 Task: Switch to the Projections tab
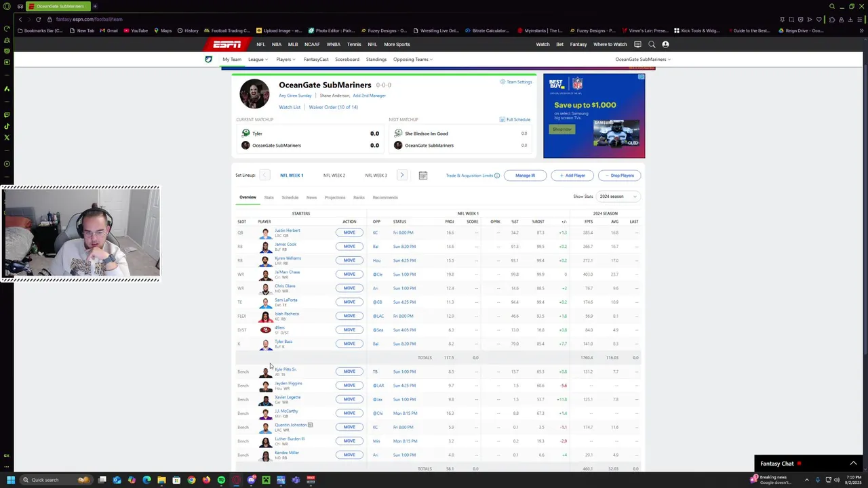click(335, 197)
